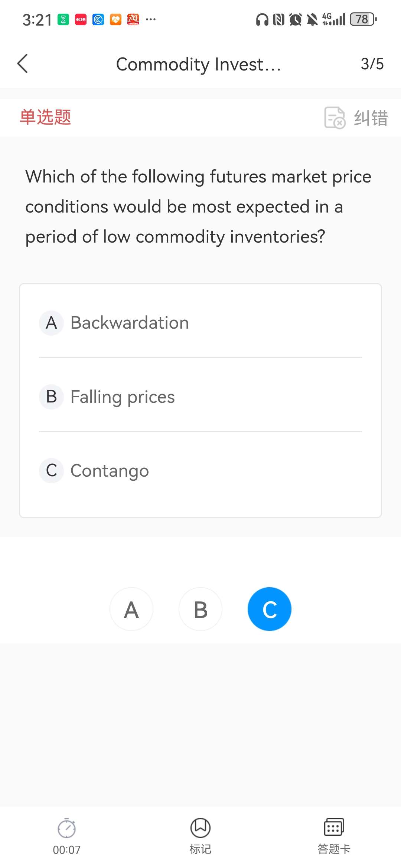Tap the bookmark mark (标记) icon
401x868 pixels.
coord(200,828)
